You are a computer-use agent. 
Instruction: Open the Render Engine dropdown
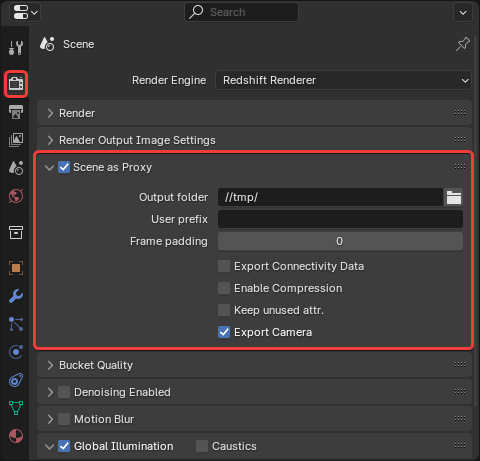[x=343, y=80]
